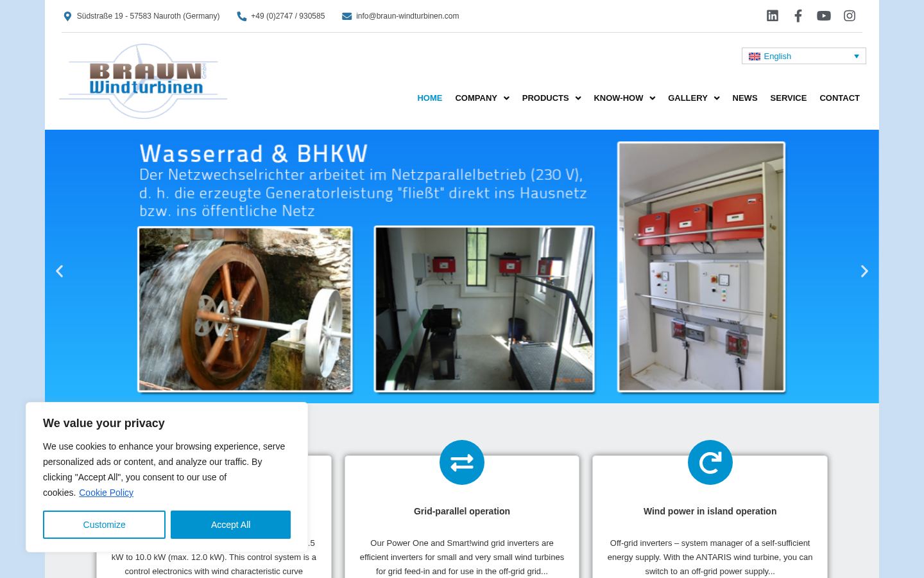The image size is (924, 578).
Task: Open the Contact menu item
Action: (839, 98)
